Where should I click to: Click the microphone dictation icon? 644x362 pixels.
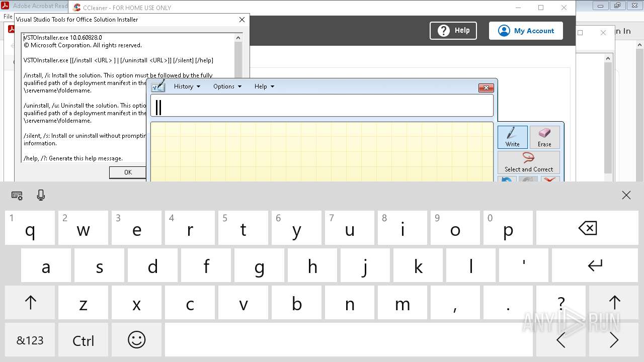point(41,196)
